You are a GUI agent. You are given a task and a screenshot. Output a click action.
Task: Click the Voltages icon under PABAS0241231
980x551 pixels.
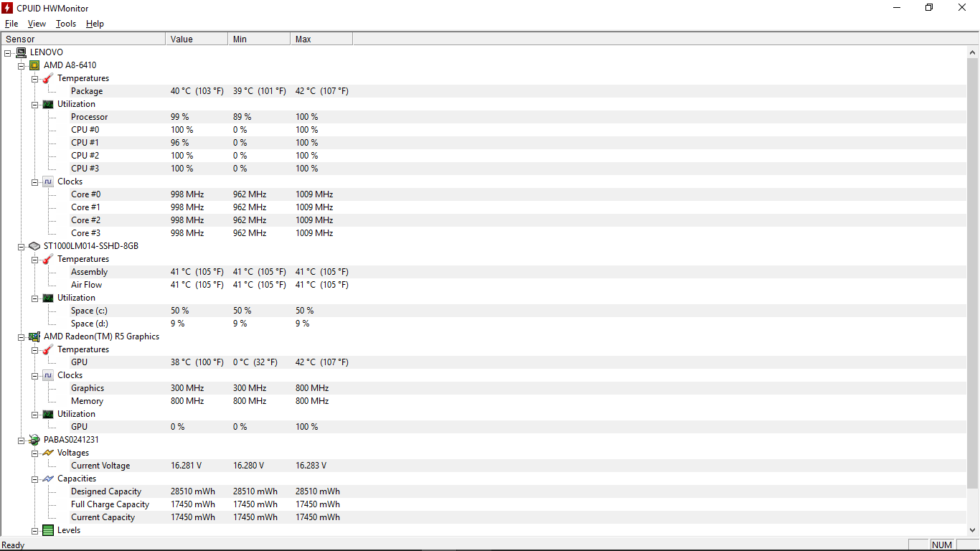[x=48, y=453]
